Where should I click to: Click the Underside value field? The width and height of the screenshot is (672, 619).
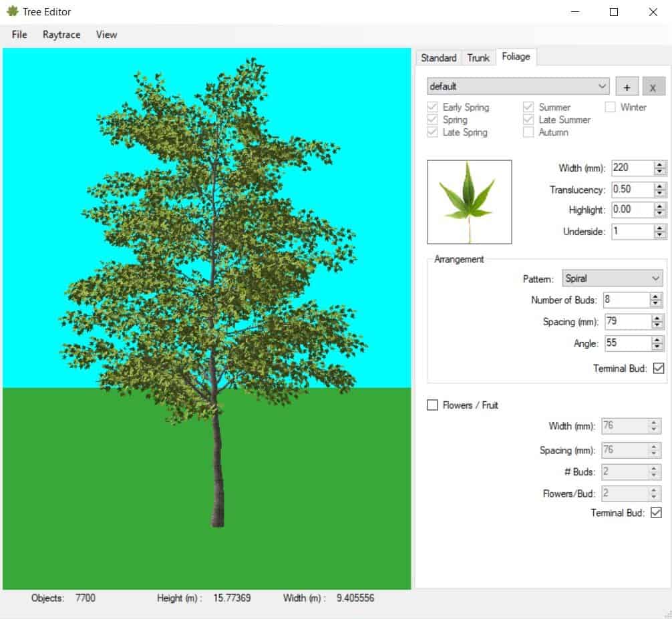click(x=632, y=231)
